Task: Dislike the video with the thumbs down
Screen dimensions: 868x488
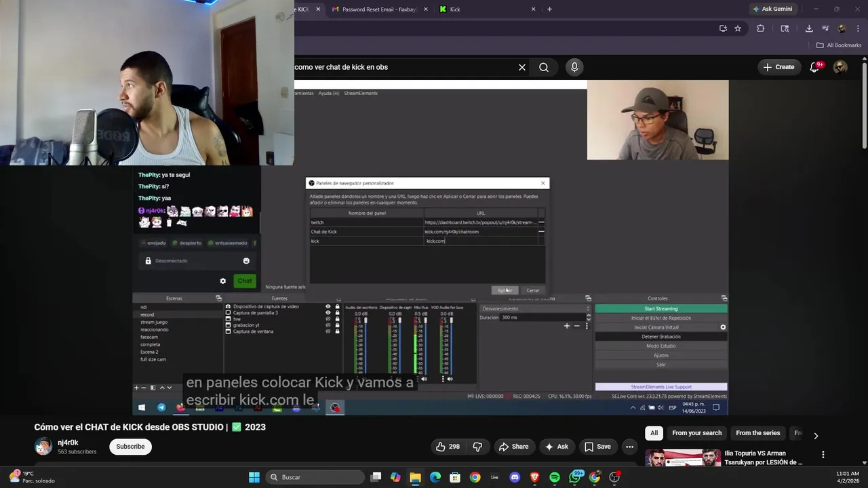Action: [477, 447]
